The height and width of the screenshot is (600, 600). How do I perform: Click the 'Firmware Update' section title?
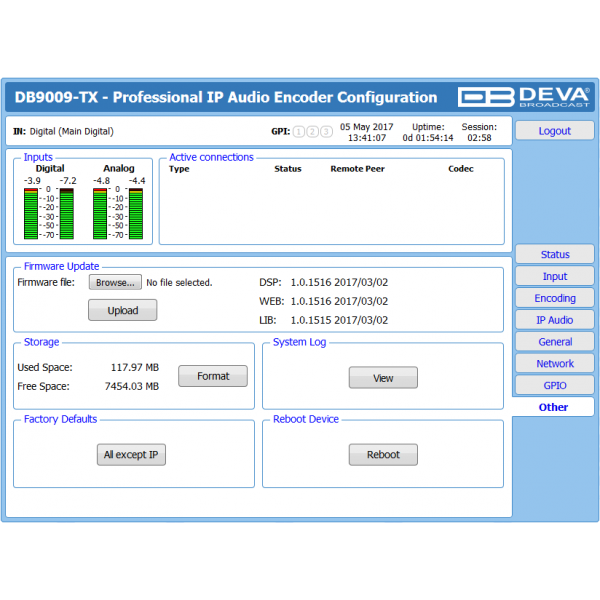point(61,266)
